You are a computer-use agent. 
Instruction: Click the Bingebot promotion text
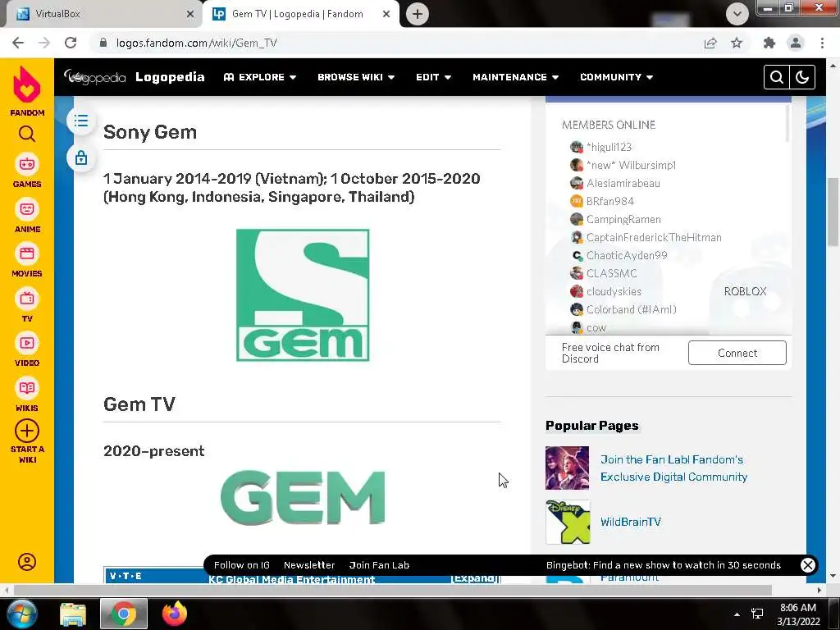coord(663,565)
